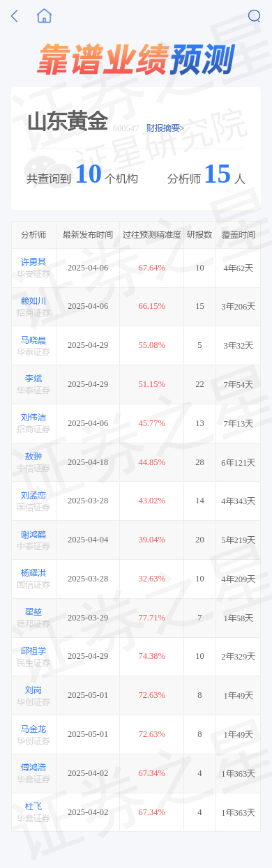Viewport: 272px width, 868px height.
Task: Open analyst 李斌 page
Action: coord(33,379)
